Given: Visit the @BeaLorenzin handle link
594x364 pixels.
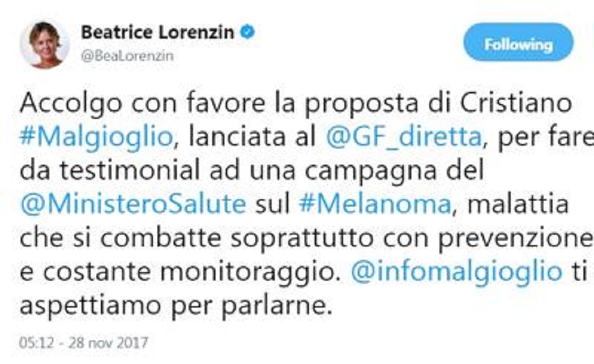Looking at the screenshot, I should point(127,55).
